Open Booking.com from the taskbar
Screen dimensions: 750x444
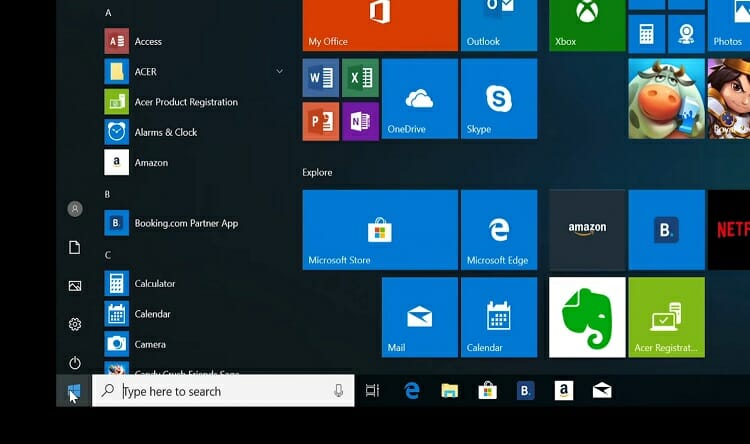pyautogui.click(x=526, y=391)
